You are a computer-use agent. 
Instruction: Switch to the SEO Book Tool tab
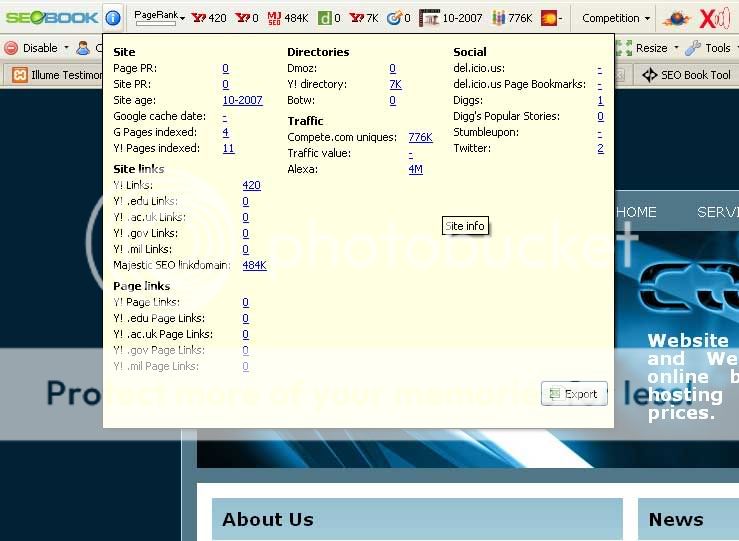tap(686, 75)
